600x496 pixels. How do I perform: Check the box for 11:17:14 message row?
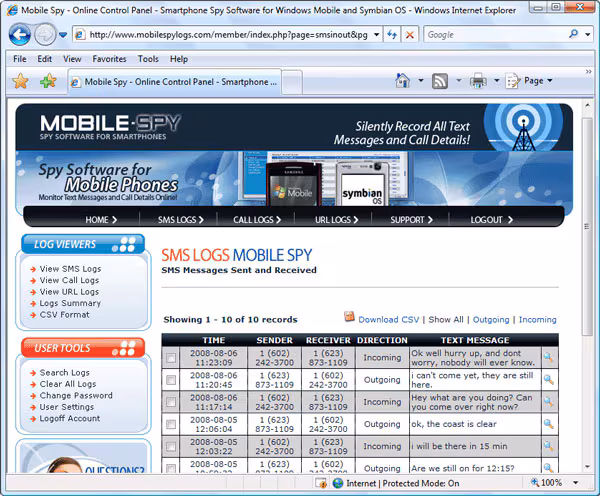(171, 402)
